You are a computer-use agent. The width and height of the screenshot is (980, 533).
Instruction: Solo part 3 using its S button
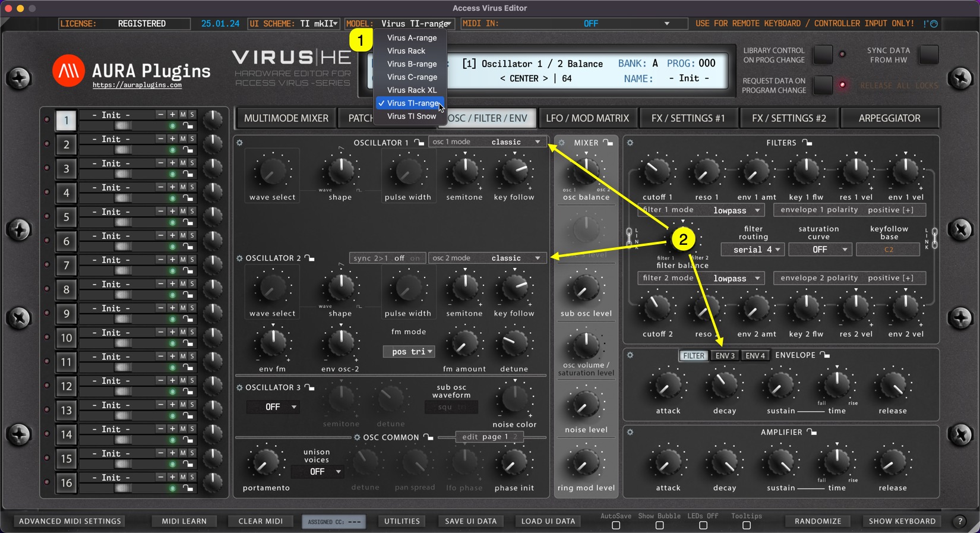[192, 163]
